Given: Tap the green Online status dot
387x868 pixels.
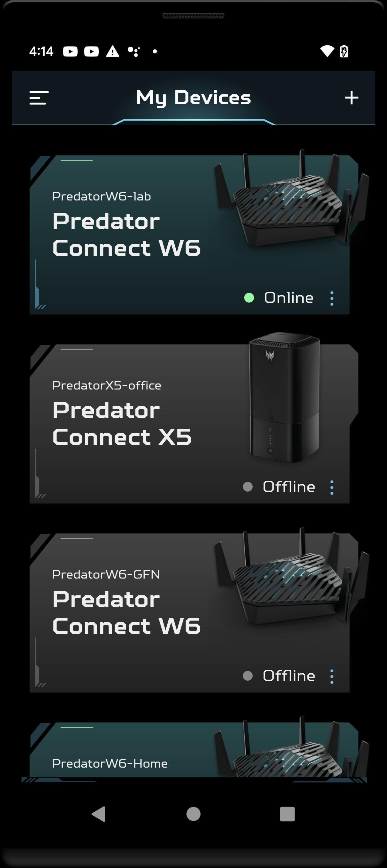Looking at the screenshot, I should pyautogui.click(x=249, y=298).
